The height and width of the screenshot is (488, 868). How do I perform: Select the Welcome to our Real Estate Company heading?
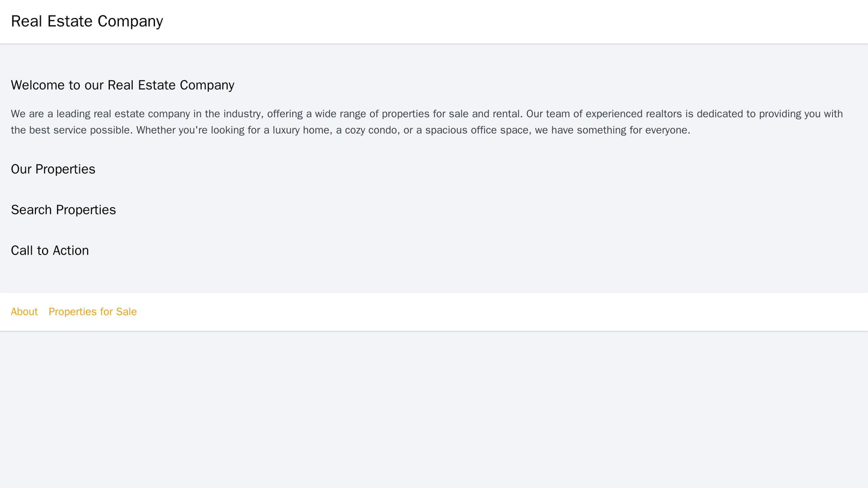(x=123, y=85)
